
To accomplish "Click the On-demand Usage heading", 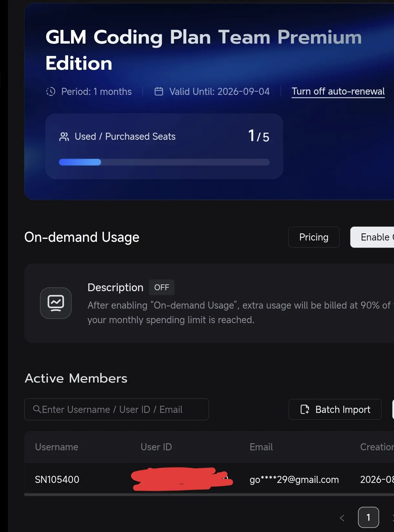I will pos(82,237).
